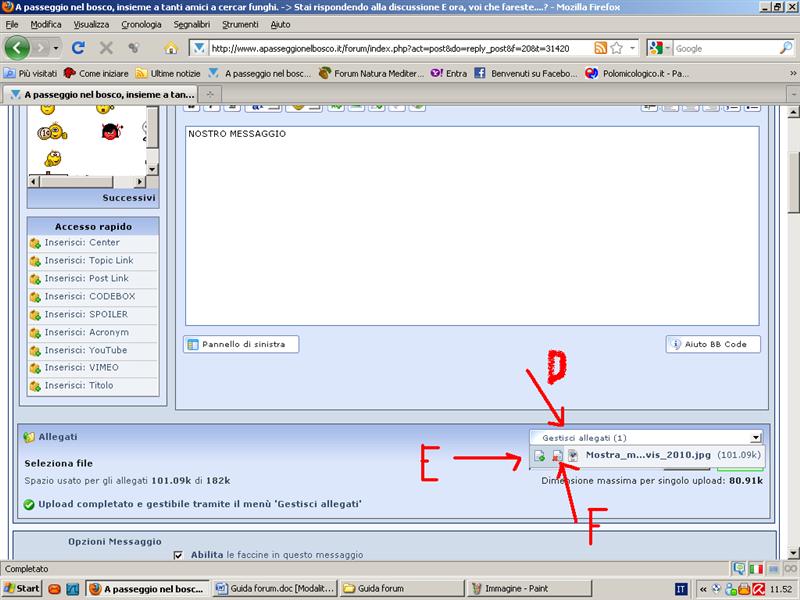This screenshot has height=600, width=800.
Task: Click the RSS feed icon in address bar
Action: (600, 47)
